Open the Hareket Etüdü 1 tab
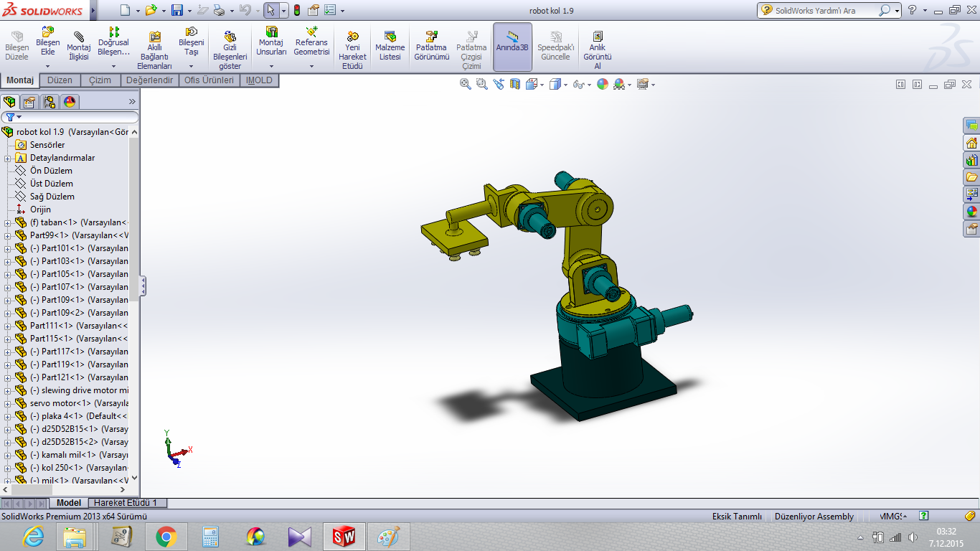980x551 pixels. click(126, 503)
